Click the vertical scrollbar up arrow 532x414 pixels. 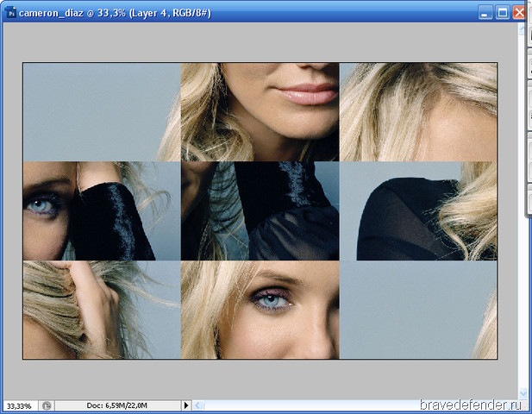(x=523, y=29)
